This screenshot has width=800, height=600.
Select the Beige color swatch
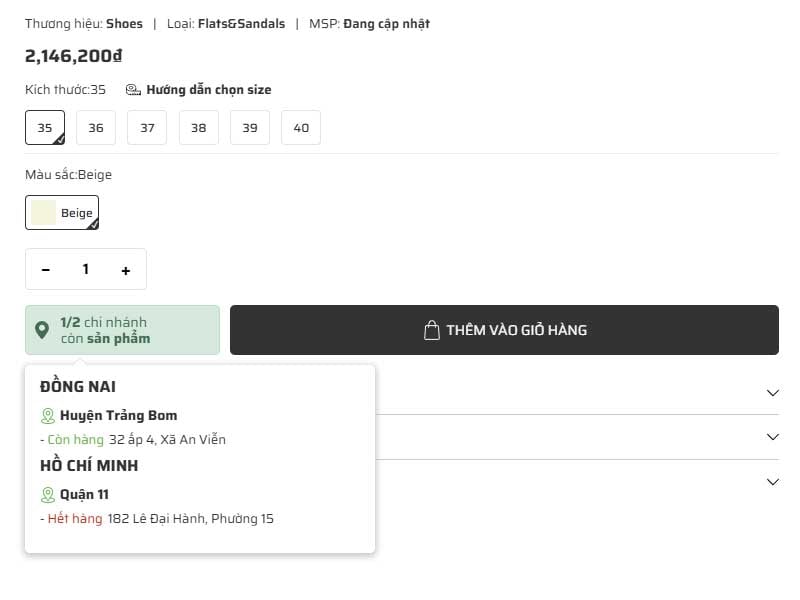tap(62, 213)
